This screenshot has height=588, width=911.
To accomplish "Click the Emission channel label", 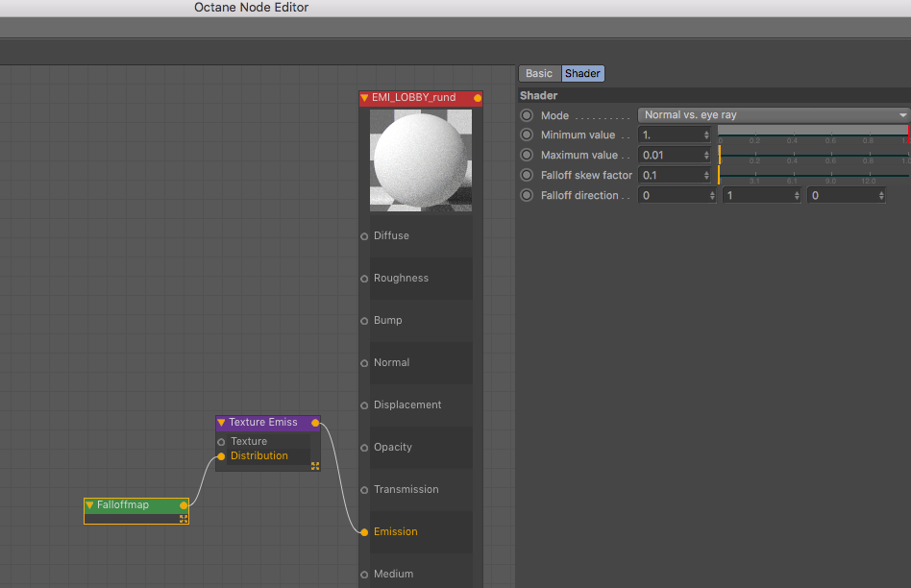I will [396, 531].
